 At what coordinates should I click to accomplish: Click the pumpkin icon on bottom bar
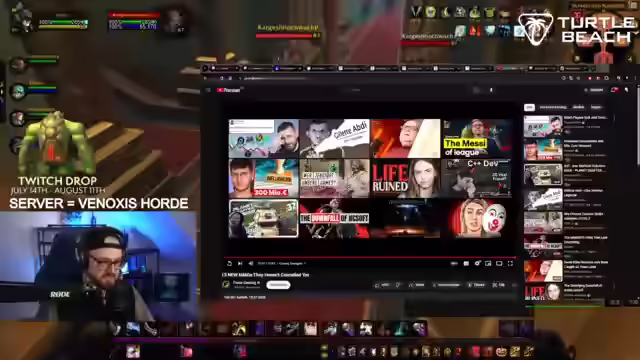click(x=501, y=351)
